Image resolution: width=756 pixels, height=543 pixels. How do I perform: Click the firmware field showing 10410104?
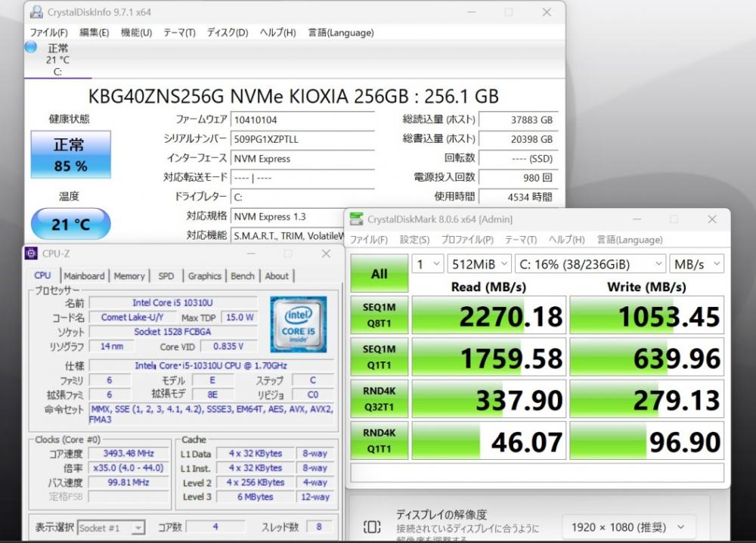point(302,120)
